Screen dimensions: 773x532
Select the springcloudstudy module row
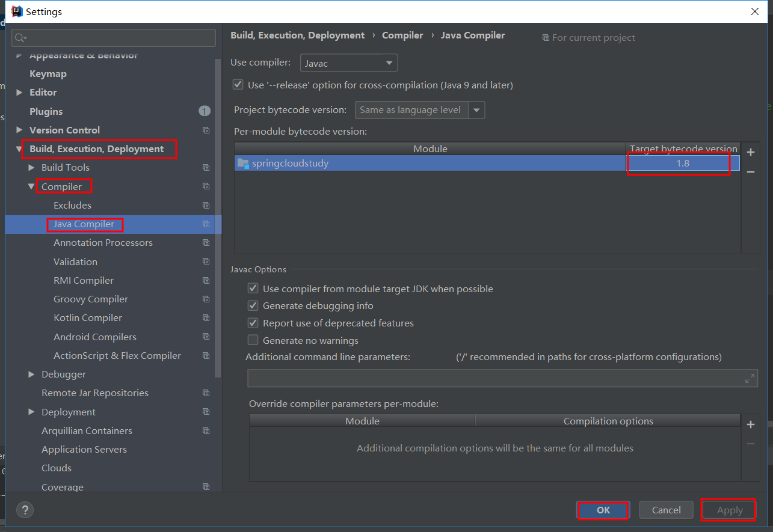pyautogui.click(x=487, y=164)
